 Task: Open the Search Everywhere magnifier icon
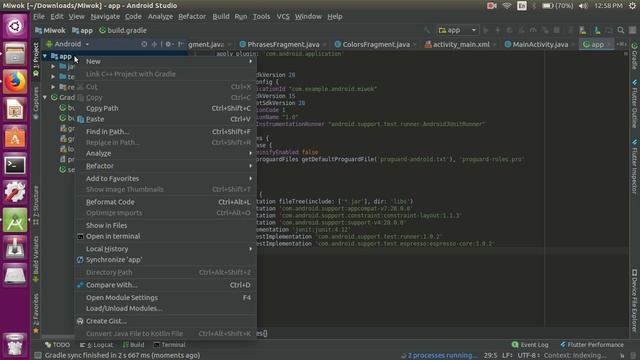[x=620, y=30]
